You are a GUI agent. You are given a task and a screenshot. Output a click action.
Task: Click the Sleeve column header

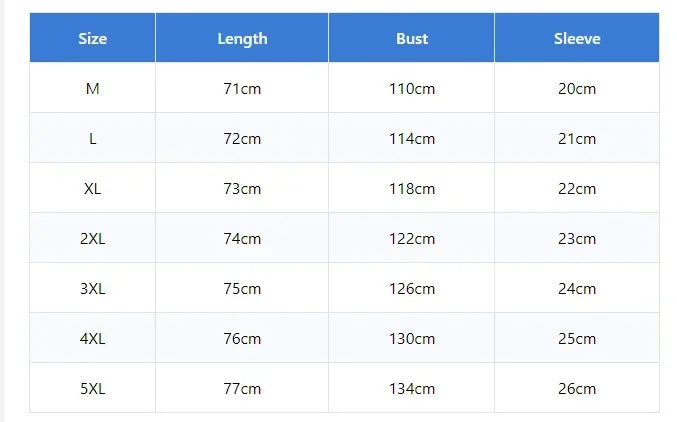577,38
